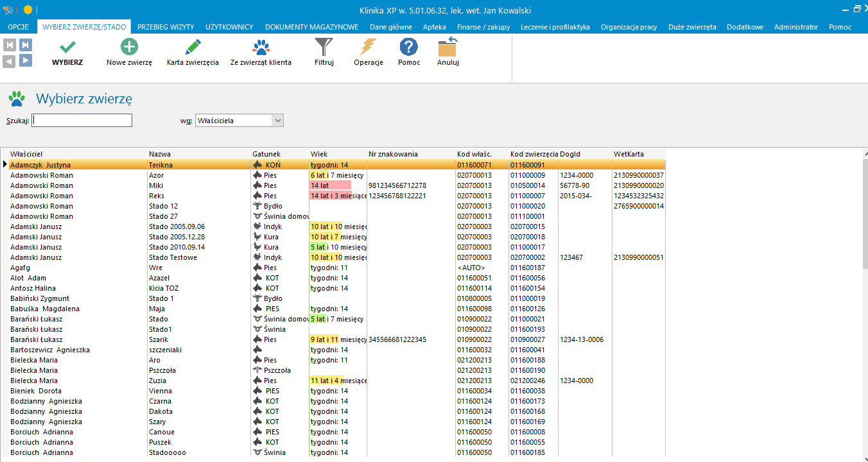Select animal Canoue row
The width and height of the screenshot is (868, 462).
[337, 432]
